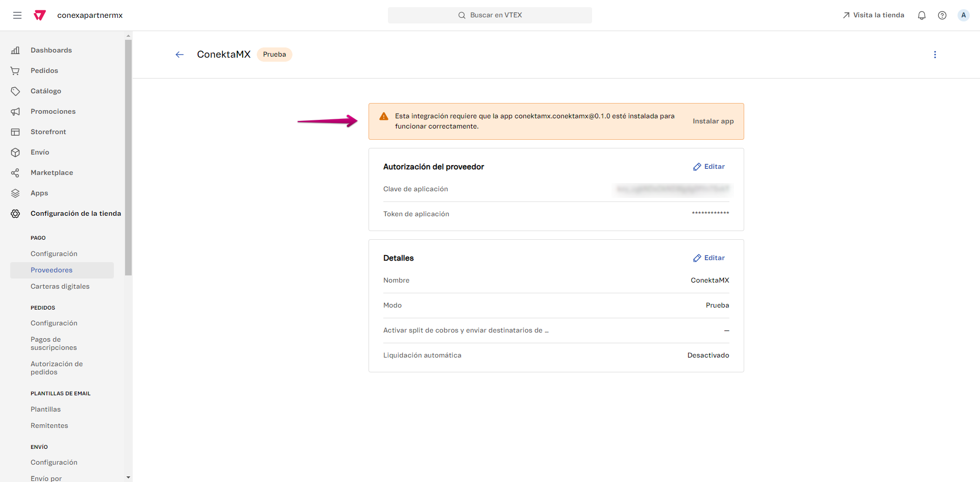Click sidebar scrollbar up arrow

(128, 36)
